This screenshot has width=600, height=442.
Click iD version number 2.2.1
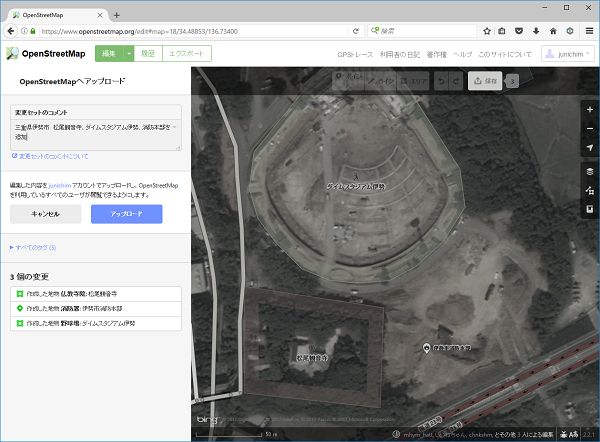(x=589, y=434)
